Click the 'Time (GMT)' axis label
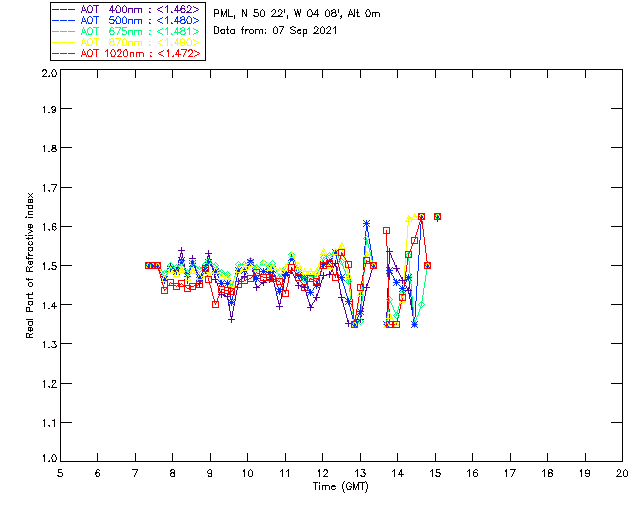Screen dimensions: 640x512 click(x=340, y=486)
